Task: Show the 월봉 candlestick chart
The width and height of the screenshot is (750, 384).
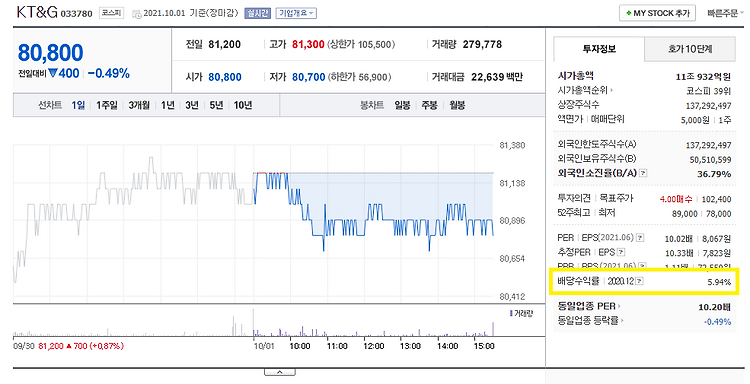Action: (457, 105)
